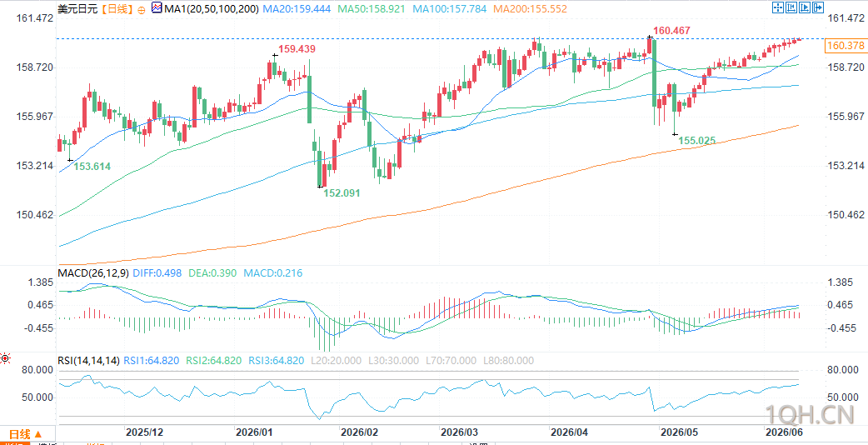Viewport: 868px width, 445px height.
Task: Click the 152.091 low price marker
Action: coord(342,193)
